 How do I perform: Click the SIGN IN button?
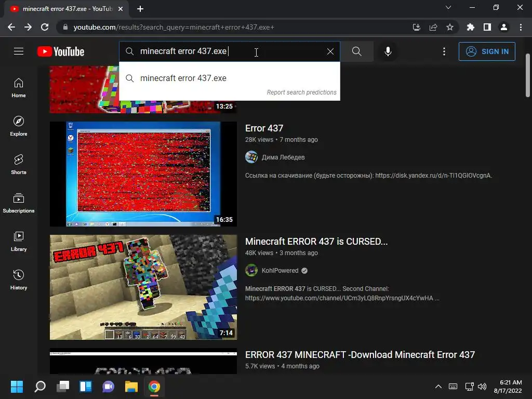coord(487,51)
